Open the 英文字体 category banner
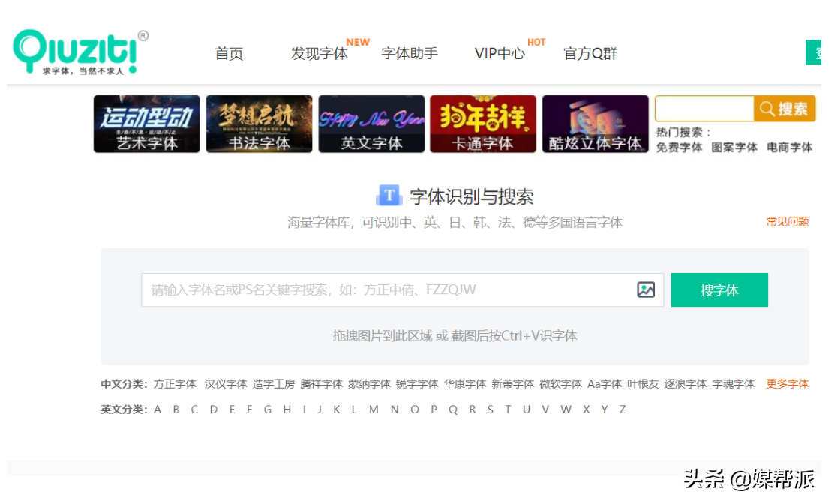This screenshot has width=829, height=504. pos(371,124)
